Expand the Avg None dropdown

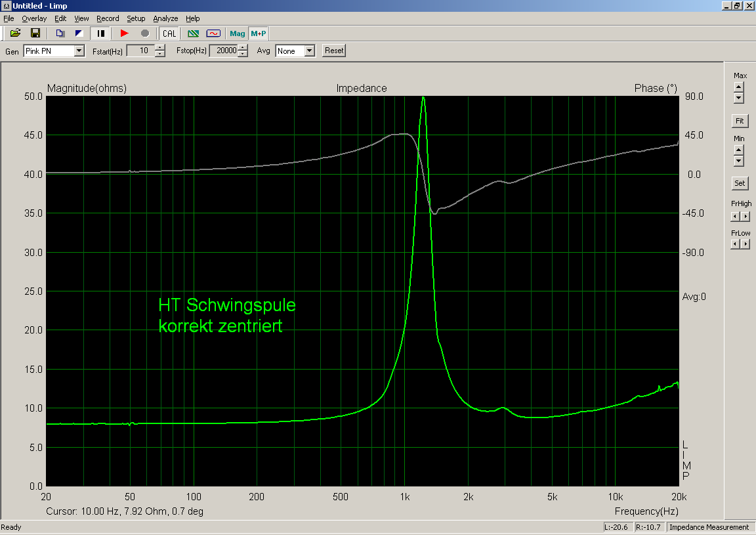(310, 51)
